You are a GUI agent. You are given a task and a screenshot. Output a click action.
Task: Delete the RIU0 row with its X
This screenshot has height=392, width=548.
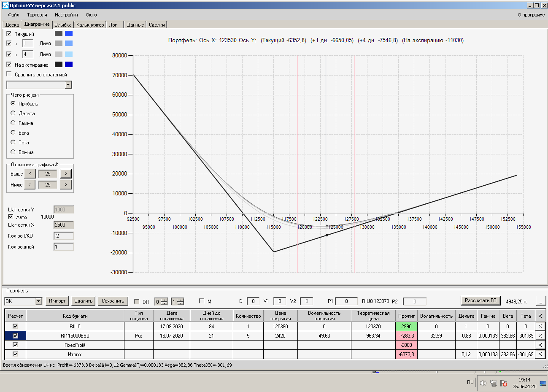pyautogui.click(x=540, y=326)
